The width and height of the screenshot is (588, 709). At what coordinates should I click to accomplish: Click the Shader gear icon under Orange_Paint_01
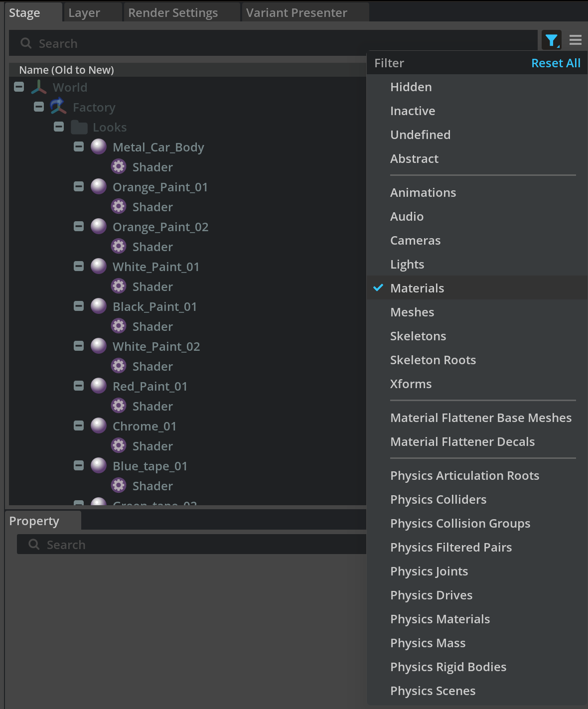119,206
